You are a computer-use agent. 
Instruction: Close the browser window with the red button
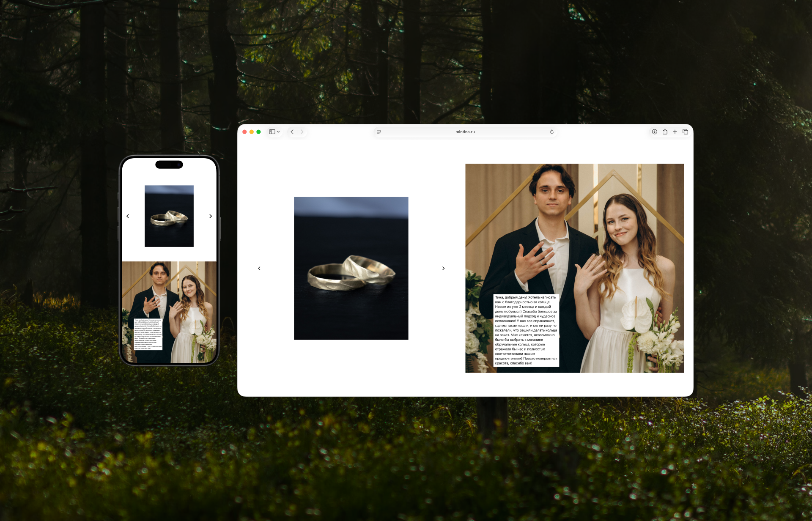(244, 132)
